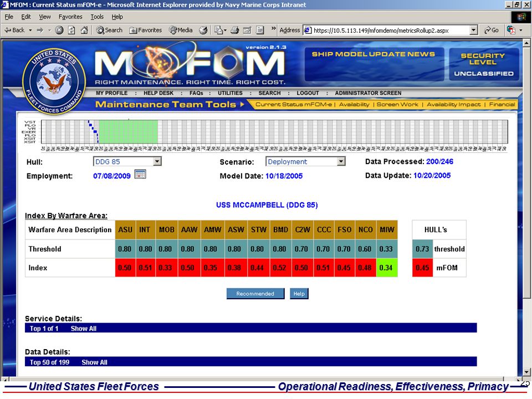
Task: Click the green MIW index cell 0.34
Action: [x=387, y=268]
